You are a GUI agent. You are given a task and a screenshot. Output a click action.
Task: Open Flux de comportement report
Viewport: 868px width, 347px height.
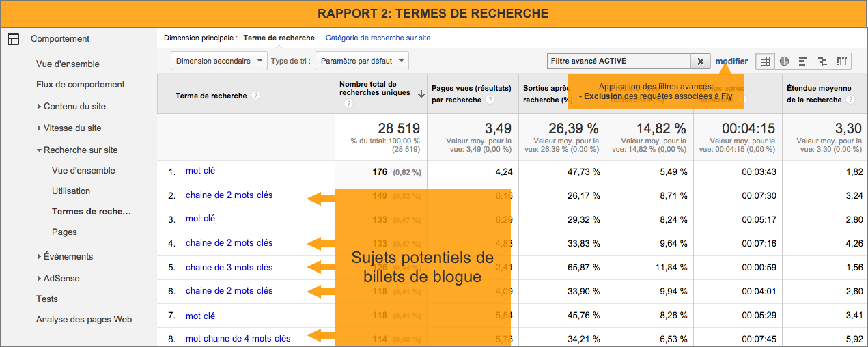(81, 85)
